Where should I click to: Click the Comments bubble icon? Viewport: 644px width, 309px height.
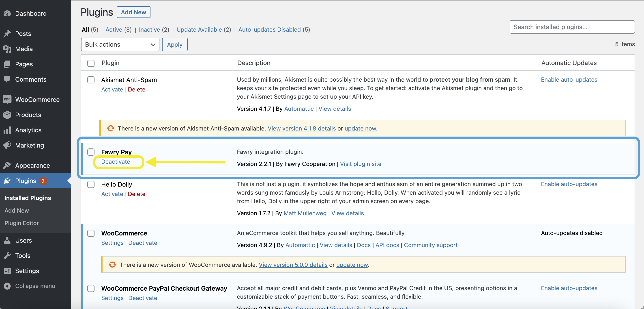click(x=7, y=79)
